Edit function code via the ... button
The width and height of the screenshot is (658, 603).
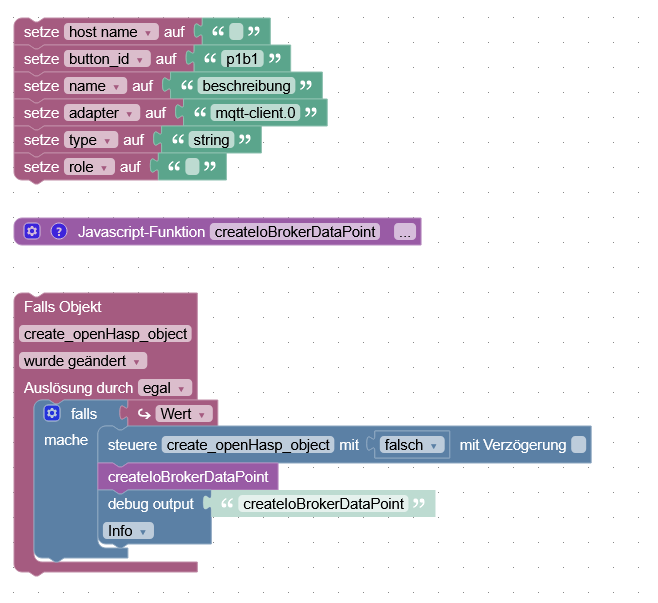405,232
